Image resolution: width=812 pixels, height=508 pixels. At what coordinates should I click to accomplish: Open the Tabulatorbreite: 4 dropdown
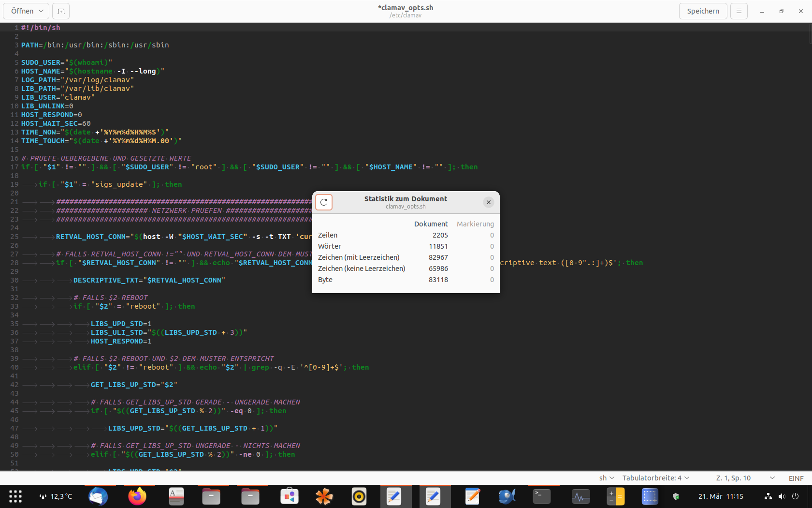655,478
